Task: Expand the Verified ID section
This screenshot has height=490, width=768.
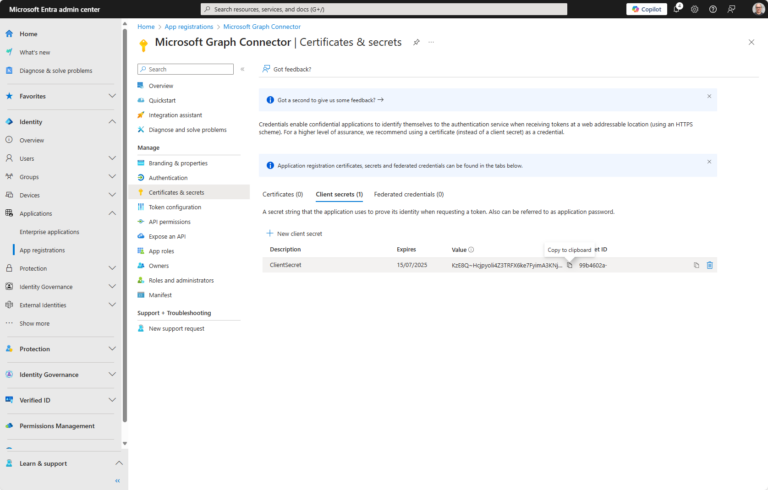Action: 112,400
